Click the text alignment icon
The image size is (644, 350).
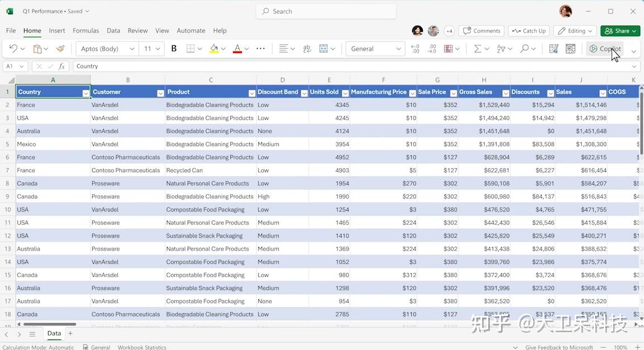click(x=283, y=49)
